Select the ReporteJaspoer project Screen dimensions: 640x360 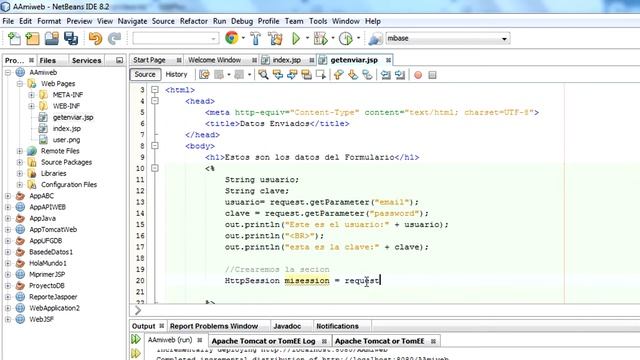tap(53, 297)
